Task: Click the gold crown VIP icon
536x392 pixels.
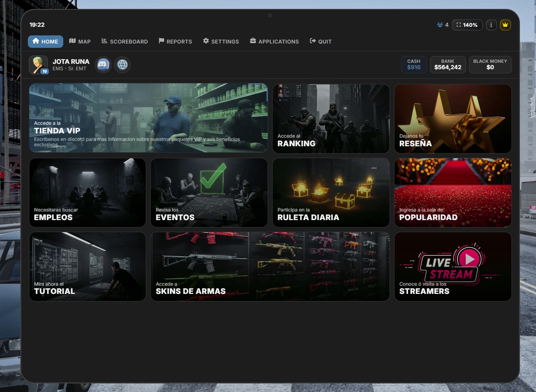Action: click(x=505, y=25)
